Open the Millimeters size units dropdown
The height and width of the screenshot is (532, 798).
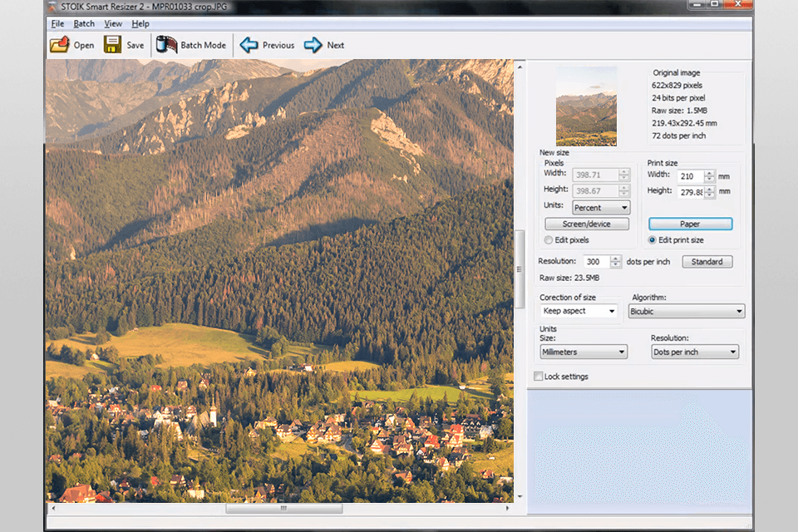tap(584, 352)
